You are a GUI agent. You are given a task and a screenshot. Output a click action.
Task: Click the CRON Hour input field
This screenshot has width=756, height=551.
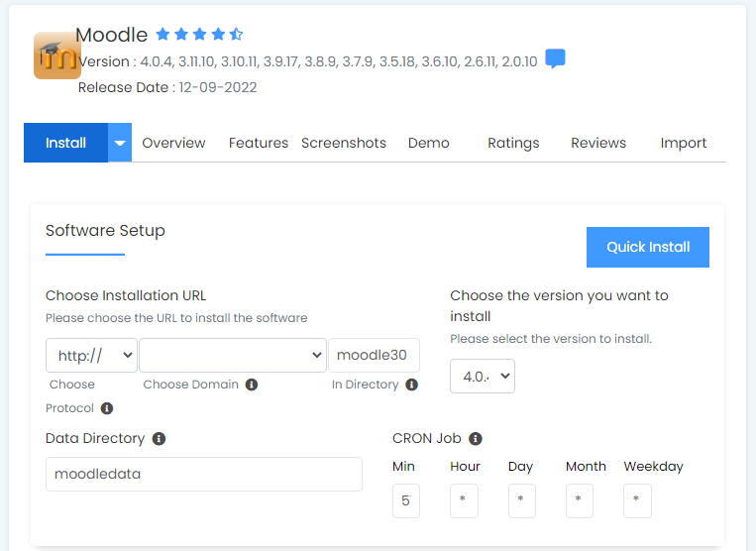(x=464, y=500)
